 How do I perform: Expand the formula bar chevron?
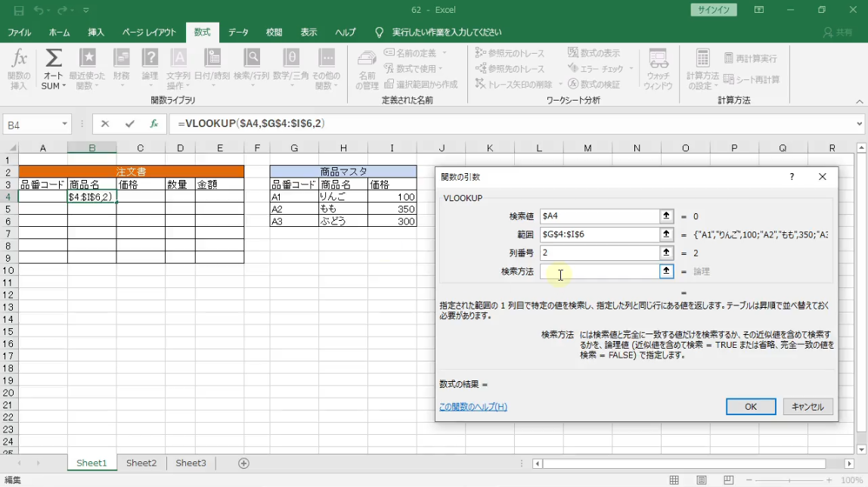[860, 124]
